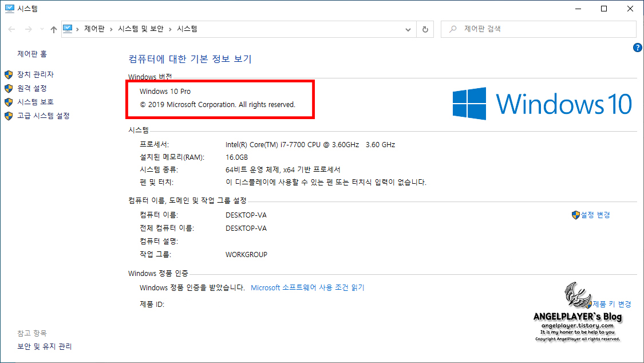Click the 컴퓨터에 대한 기본 정보 보기 heading
Screen dimensions: 644x363
tap(190, 59)
